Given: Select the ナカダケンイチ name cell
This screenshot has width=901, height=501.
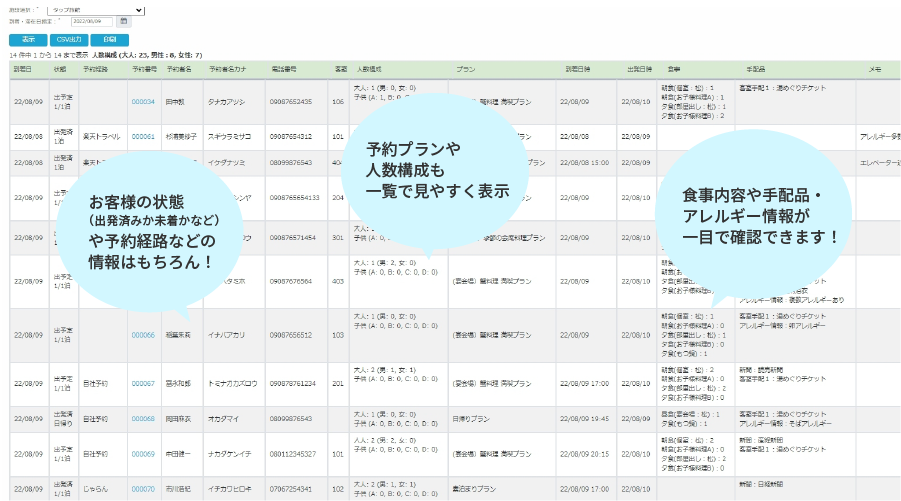Looking at the screenshot, I should pos(229,454).
